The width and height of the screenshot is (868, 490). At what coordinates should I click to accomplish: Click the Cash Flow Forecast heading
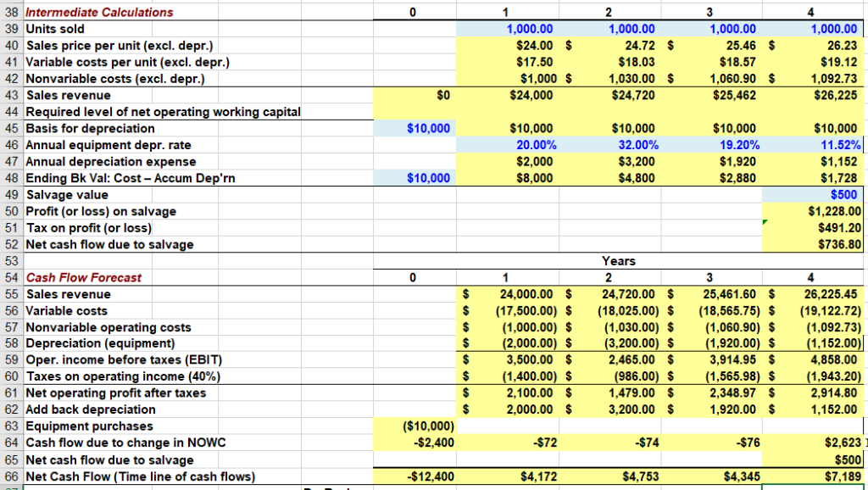coord(83,277)
